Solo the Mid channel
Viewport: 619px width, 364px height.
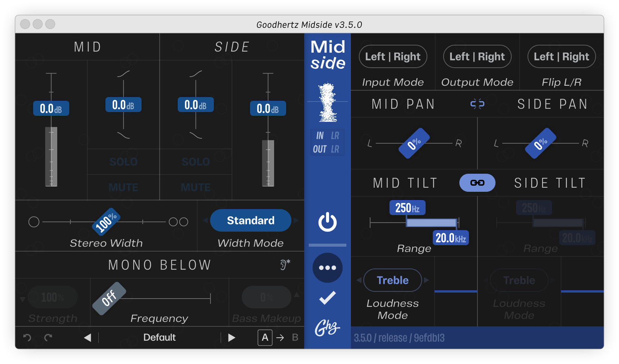coord(123,162)
